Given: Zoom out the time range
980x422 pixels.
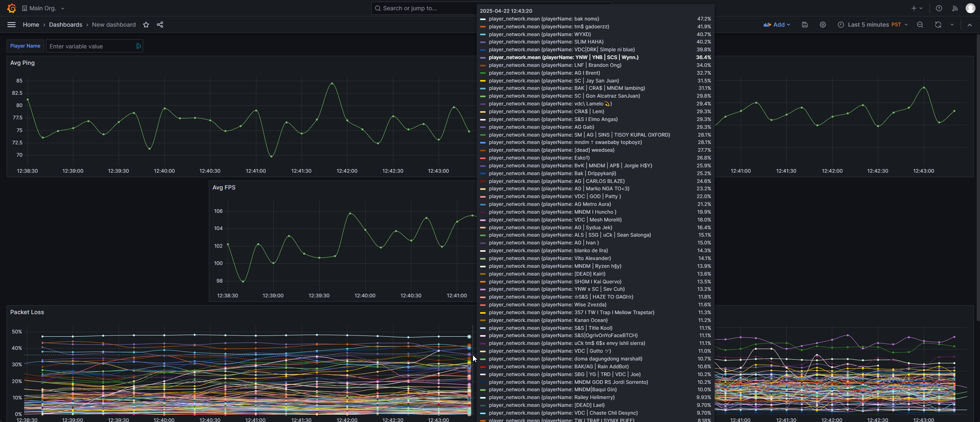Looking at the screenshot, I should tap(920, 25).
